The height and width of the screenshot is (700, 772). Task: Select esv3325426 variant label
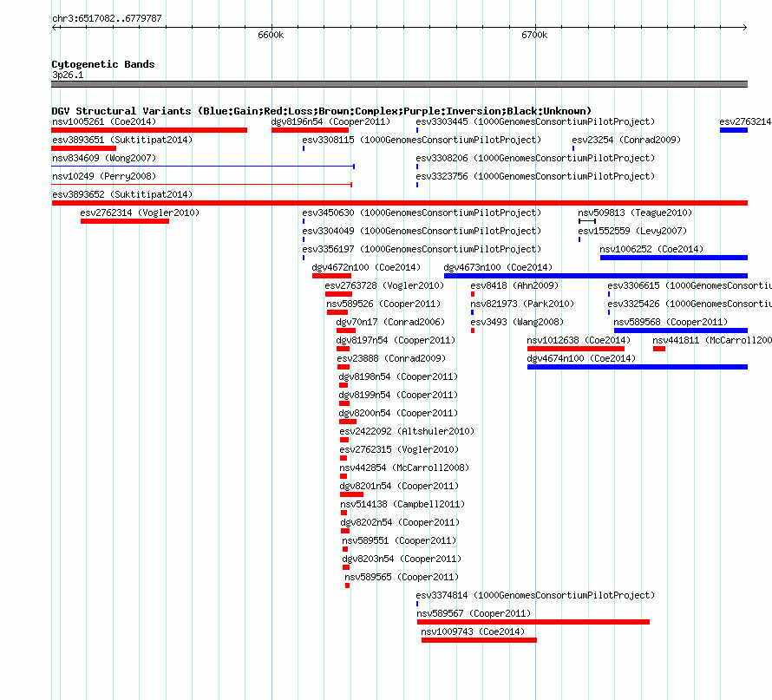click(x=690, y=304)
